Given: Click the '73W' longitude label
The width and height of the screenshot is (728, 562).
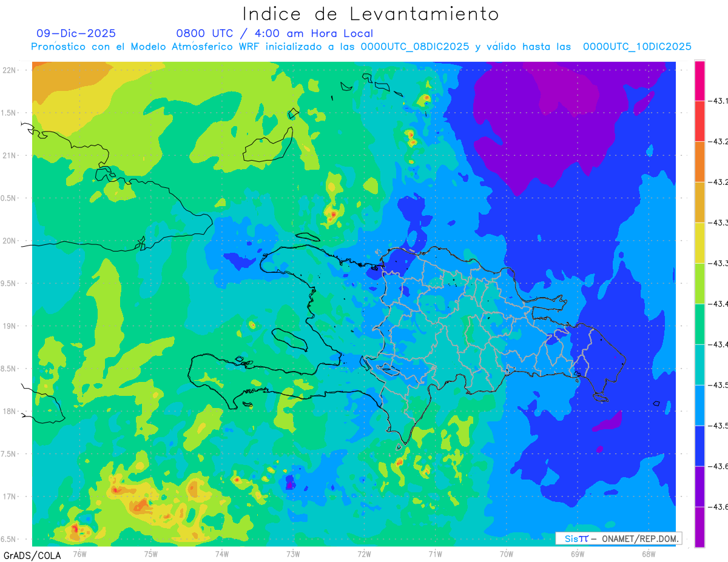Looking at the screenshot, I should pos(293,554).
